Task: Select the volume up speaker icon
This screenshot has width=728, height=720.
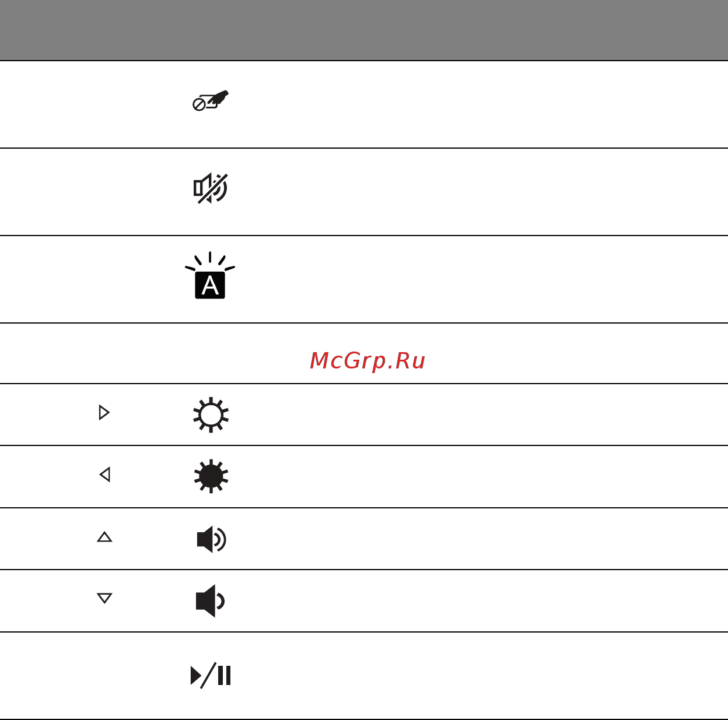Action: coord(211,539)
